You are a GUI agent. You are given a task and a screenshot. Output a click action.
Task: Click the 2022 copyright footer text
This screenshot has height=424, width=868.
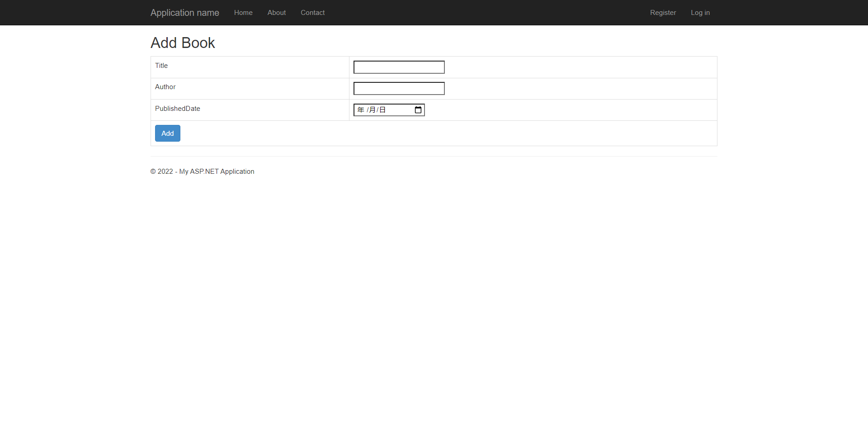coord(202,171)
